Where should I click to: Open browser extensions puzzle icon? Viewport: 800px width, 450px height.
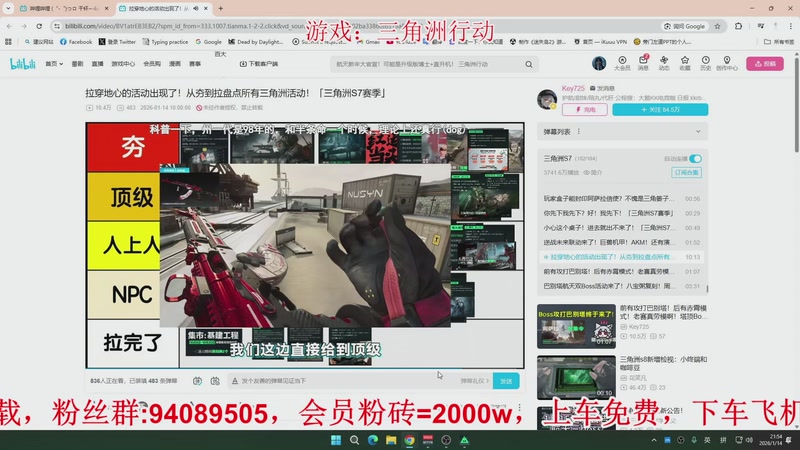tap(738, 26)
